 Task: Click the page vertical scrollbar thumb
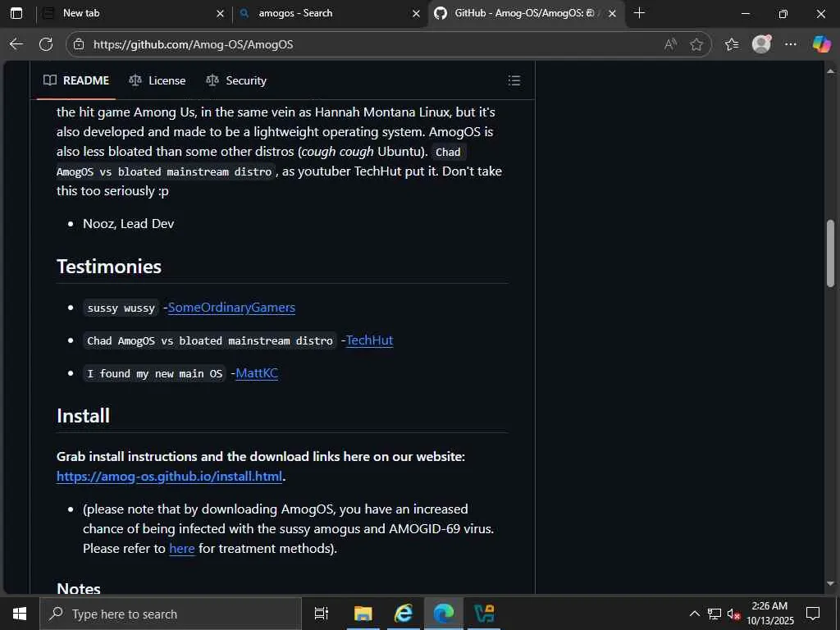tap(830, 253)
